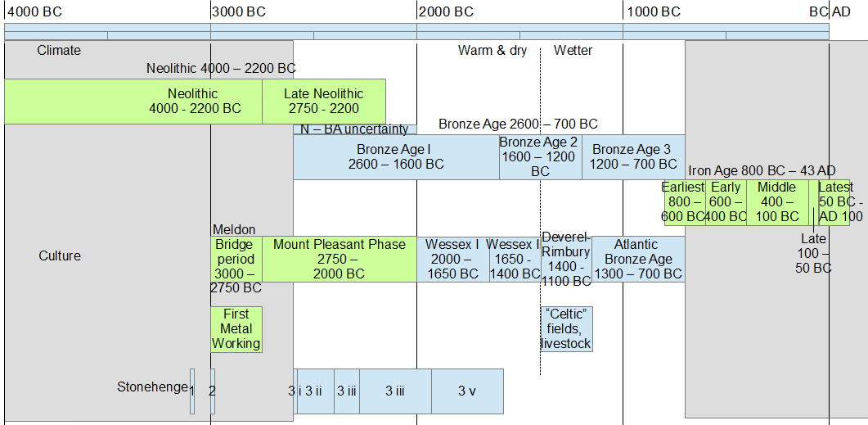Select the Bronze Age I 2600 – 1600 BC block
The image size is (868, 425).
396,156
